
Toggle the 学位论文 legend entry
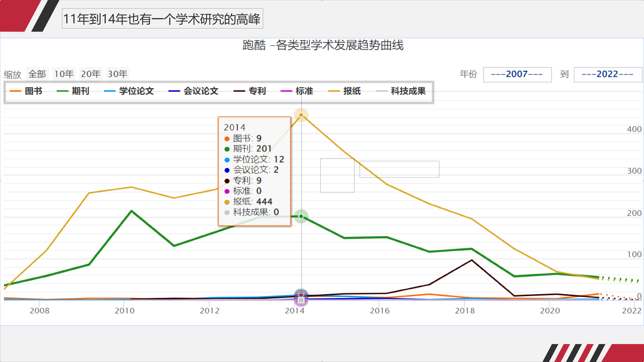[136, 91]
